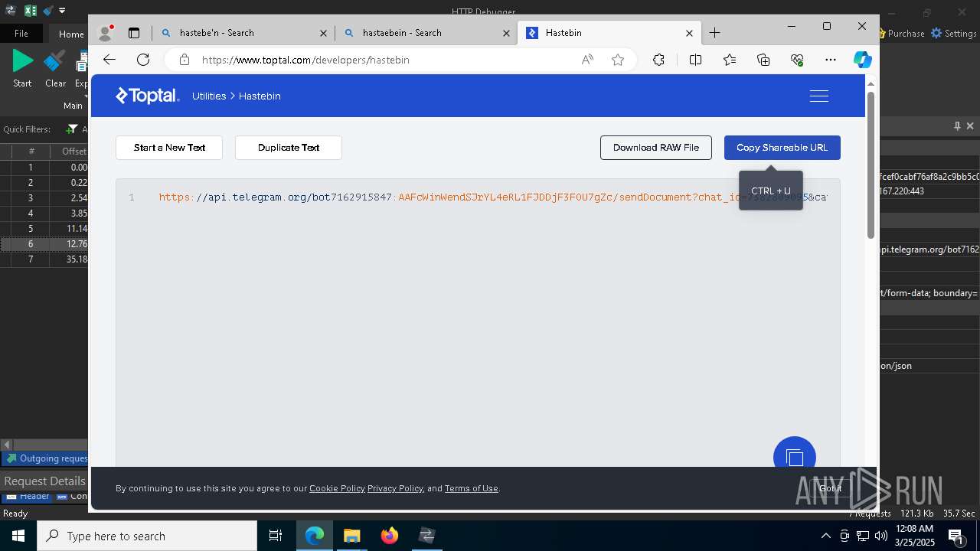
Task: Open the Read aloud icon in address bar
Action: 587,60
